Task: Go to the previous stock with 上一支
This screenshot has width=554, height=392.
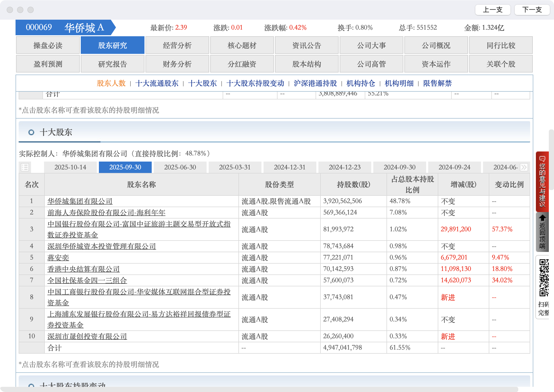Action: [493, 10]
